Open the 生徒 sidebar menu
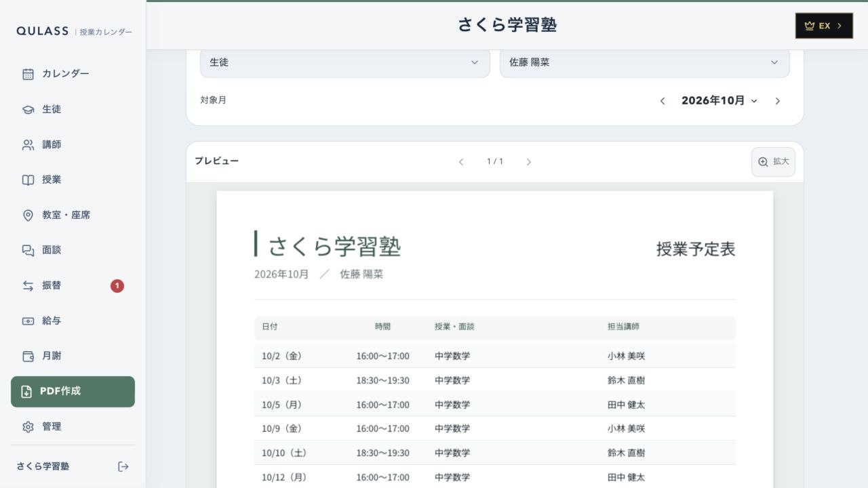868x488 pixels. pos(73,109)
